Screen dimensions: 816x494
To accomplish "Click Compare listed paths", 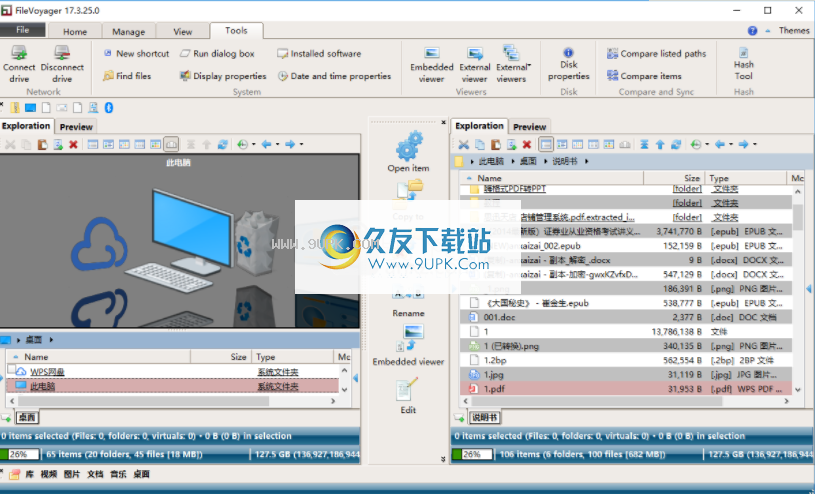I will 656,54.
